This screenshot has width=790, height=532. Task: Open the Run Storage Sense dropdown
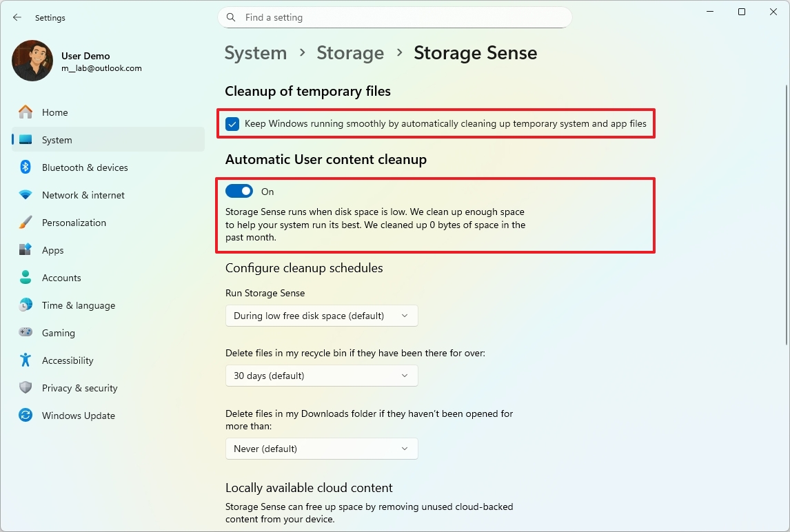pyautogui.click(x=321, y=316)
